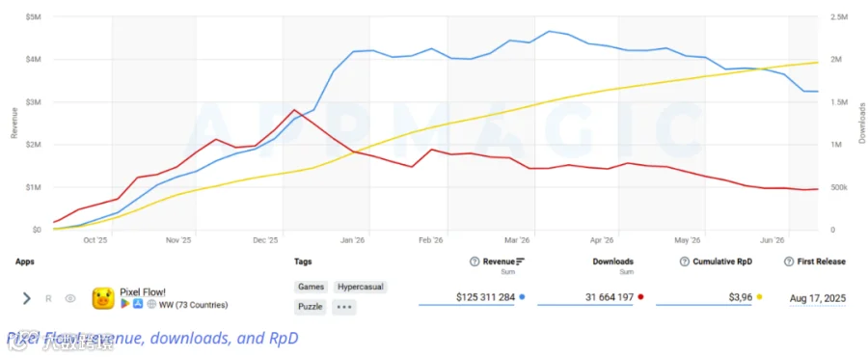Sort by the Downloads column header
The image size is (868, 358).
612,262
